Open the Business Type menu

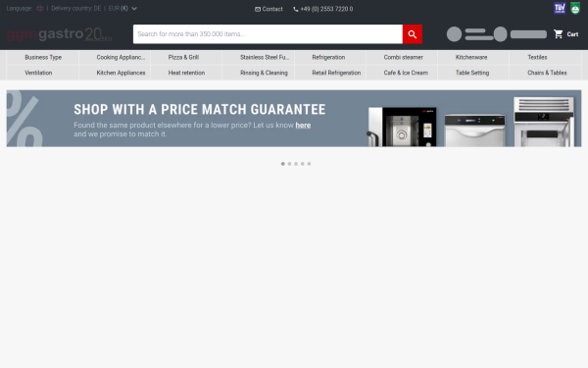click(x=43, y=57)
